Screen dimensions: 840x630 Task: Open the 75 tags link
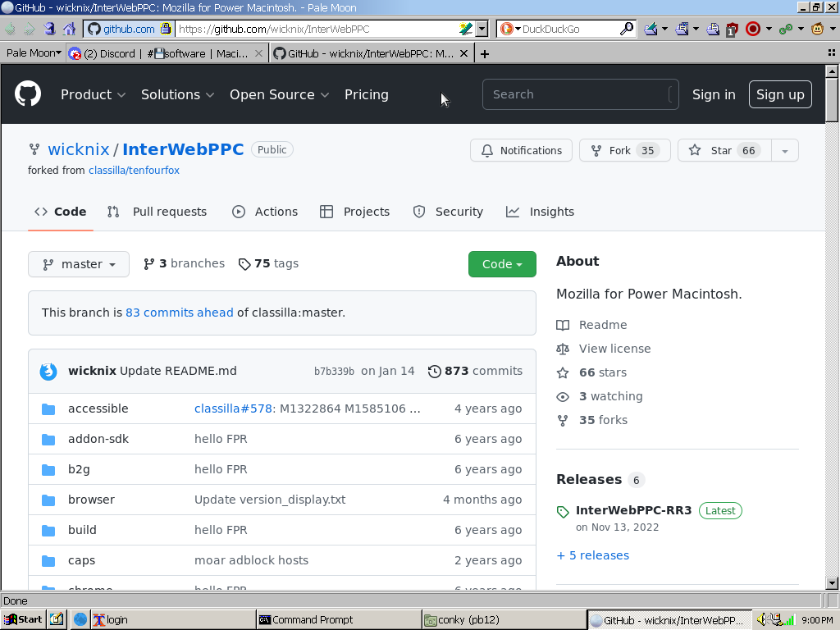269,263
